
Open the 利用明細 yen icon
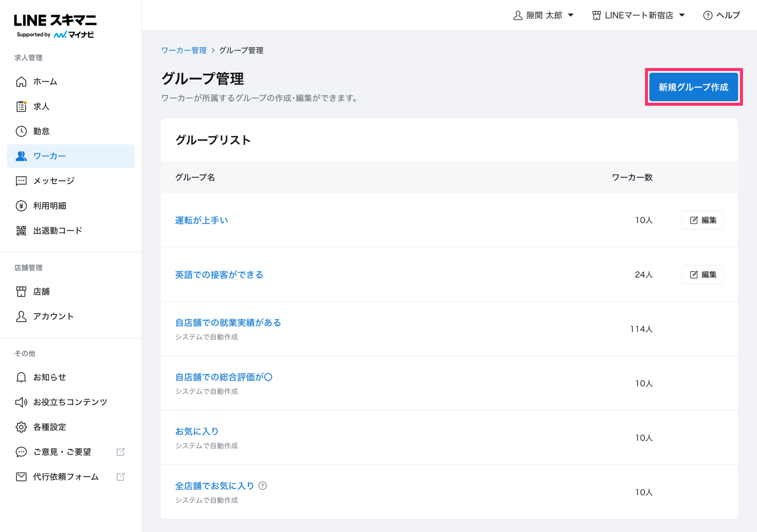pos(21,206)
